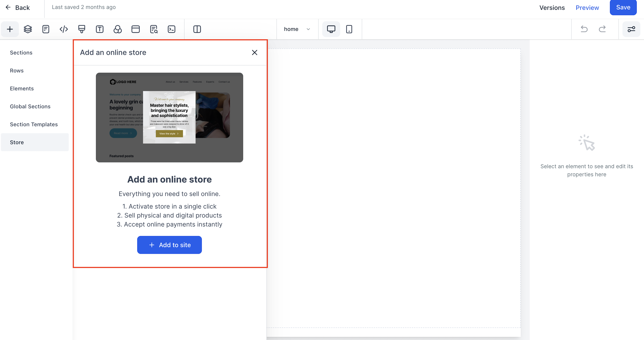
Task: Open the typography T icon
Action: [x=99, y=29]
